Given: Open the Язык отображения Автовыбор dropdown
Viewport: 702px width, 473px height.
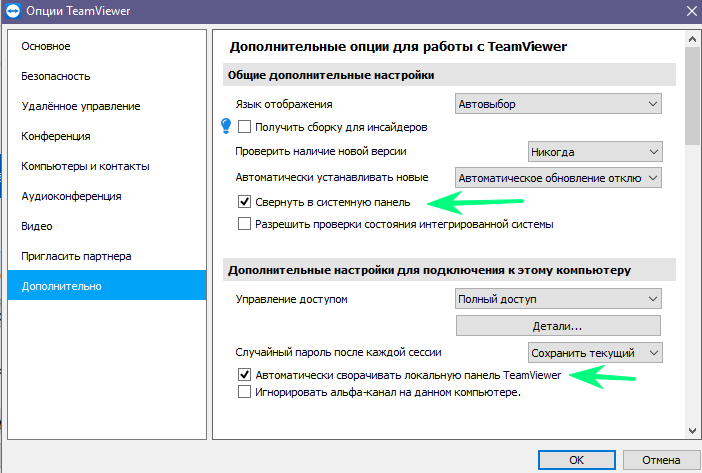Looking at the screenshot, I should click(558, 104).
